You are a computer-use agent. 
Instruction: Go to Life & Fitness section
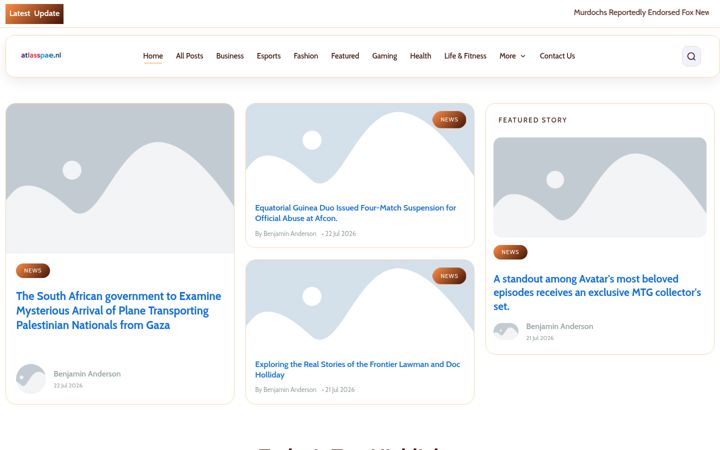(465, 56)
